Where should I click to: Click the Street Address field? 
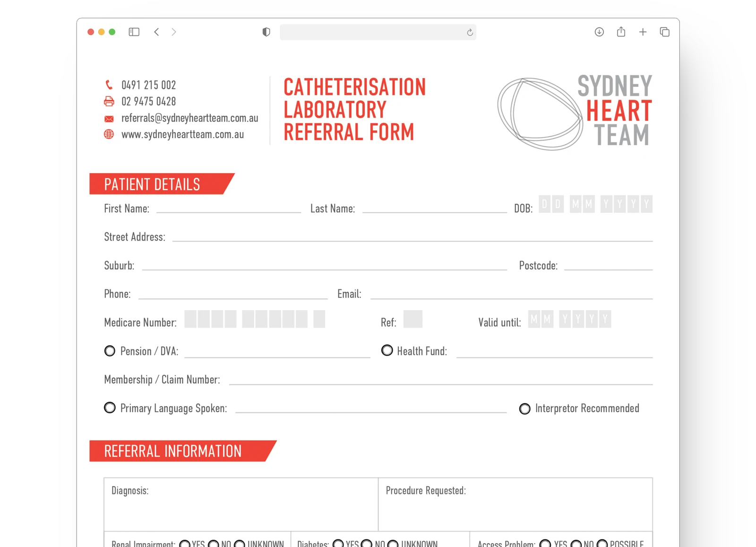412,236
